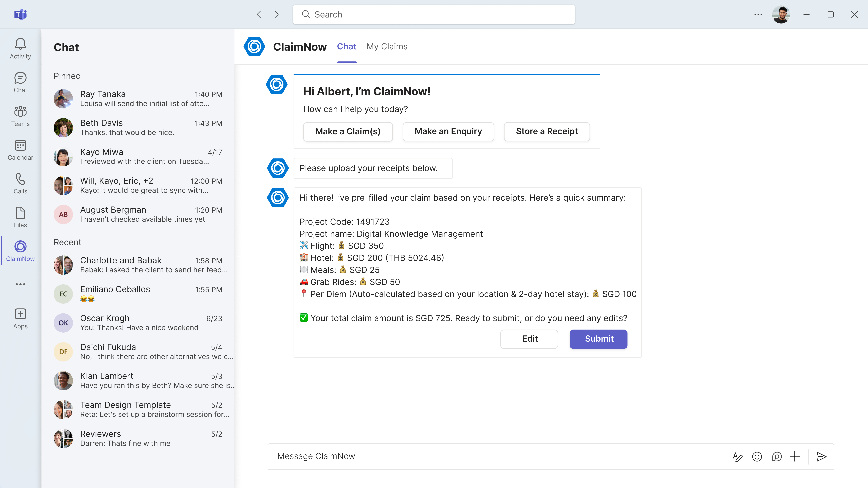Click the plus attach icon in the compose box
This screenshot has width=868, height=488.
pyautogui.click(x=795, y=457)
